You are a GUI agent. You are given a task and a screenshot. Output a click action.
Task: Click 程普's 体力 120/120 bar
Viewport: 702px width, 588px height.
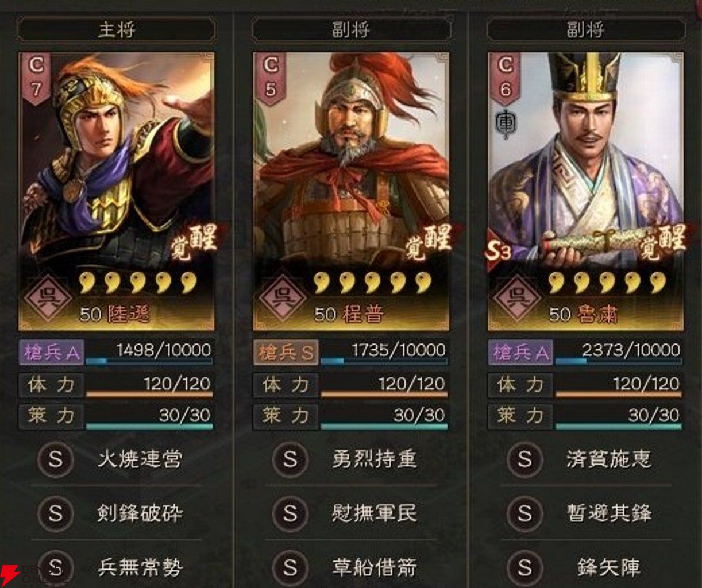pyautogui.click(x=384, y=385)
